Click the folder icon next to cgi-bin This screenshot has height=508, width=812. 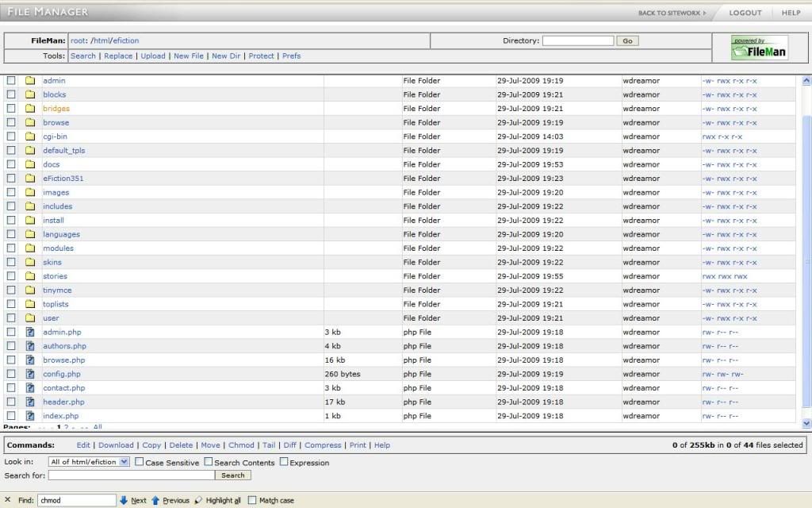click(x=30, y=137)
